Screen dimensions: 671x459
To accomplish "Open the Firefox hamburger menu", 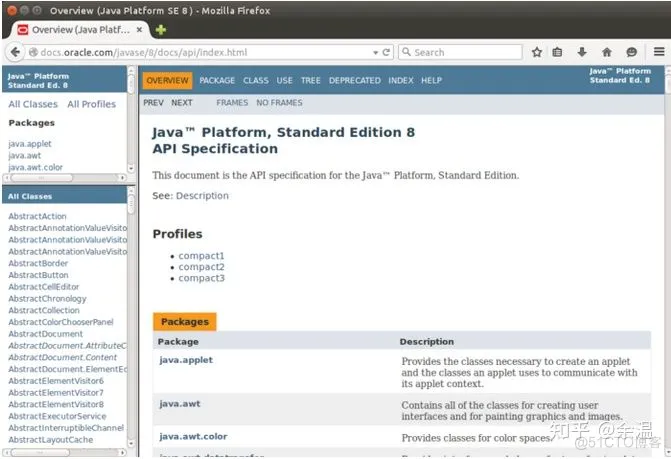I will click(x=659, y=52).
